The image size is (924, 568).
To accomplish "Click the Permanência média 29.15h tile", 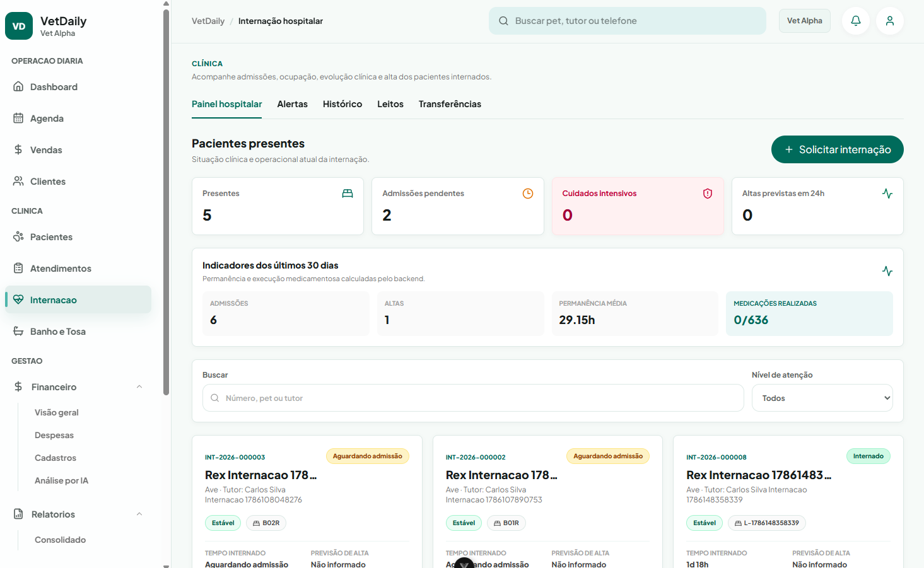I will pos(635,313).
